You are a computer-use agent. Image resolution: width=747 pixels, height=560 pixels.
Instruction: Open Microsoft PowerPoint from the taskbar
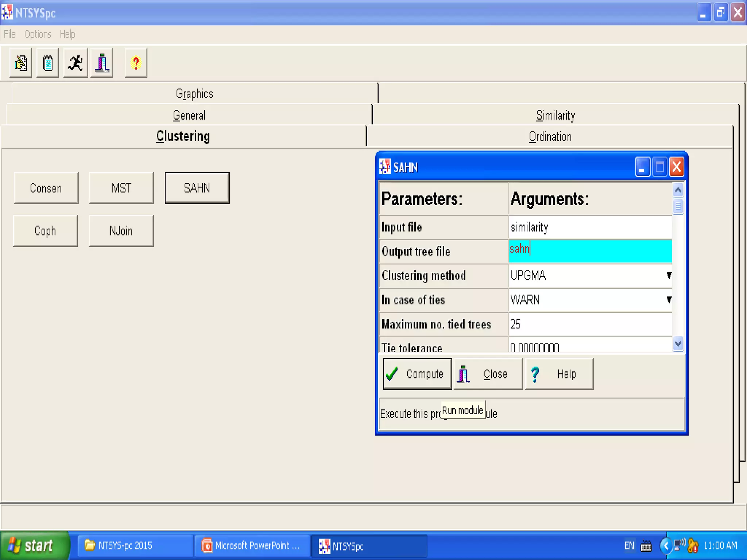252,546
